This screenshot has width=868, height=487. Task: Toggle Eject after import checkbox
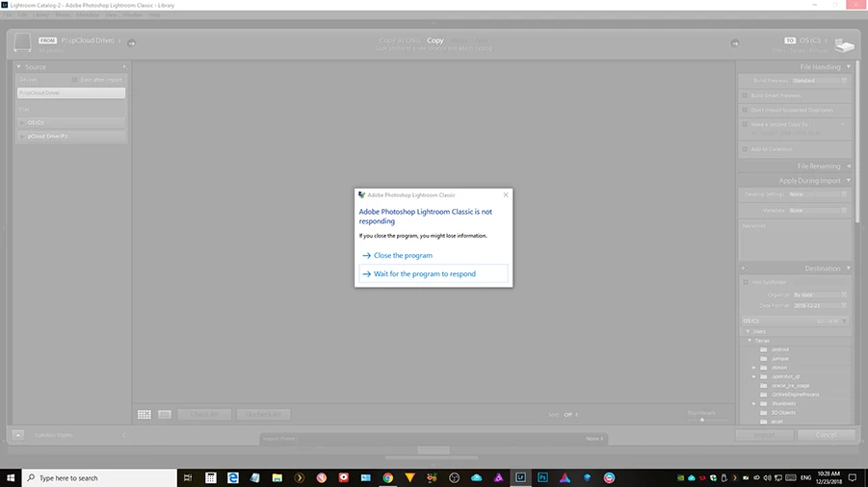pyautogui.click(x=74, y=80)
